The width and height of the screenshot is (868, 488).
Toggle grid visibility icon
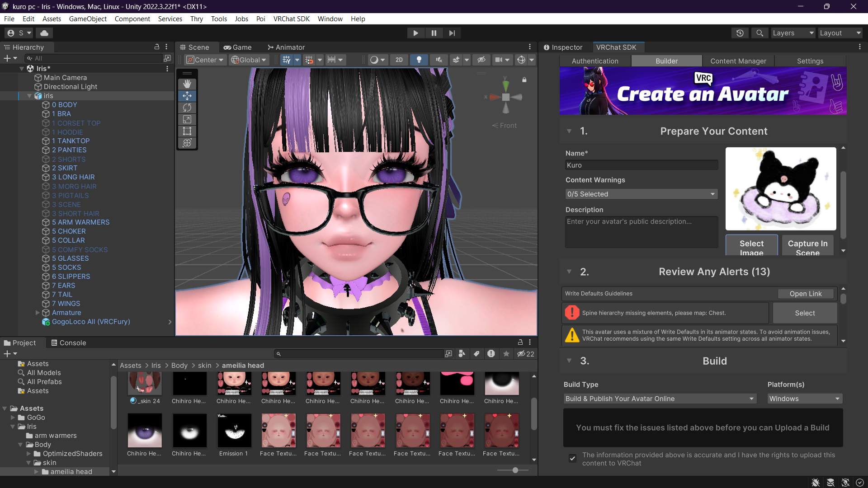point(286,60)
